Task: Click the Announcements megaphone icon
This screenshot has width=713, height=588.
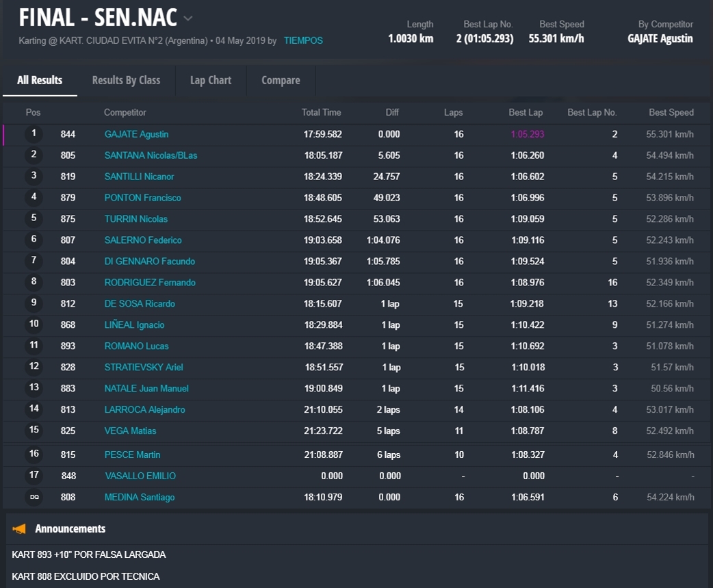Action: pyautogui.click(x=19, y=528)
